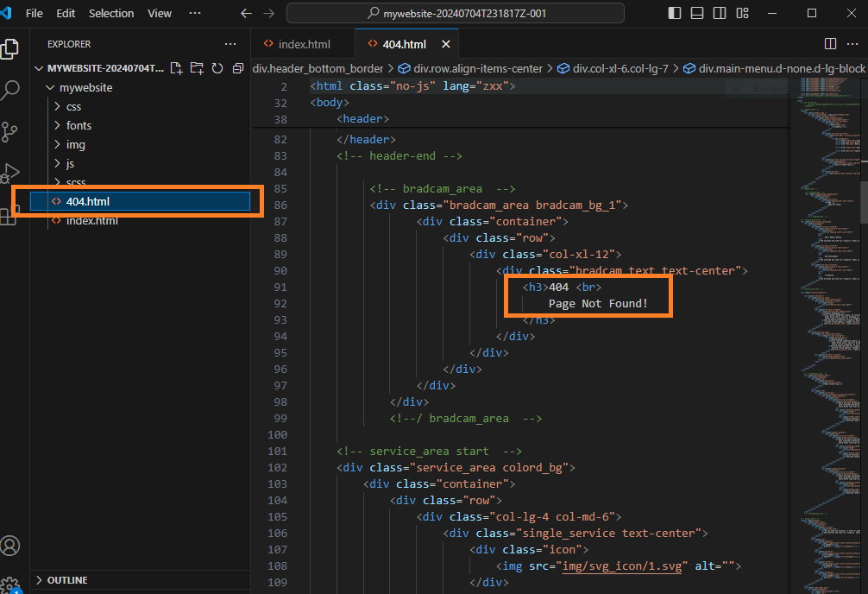
Task: Go forward using the navigation arrow
Action: tap(269, 13)
